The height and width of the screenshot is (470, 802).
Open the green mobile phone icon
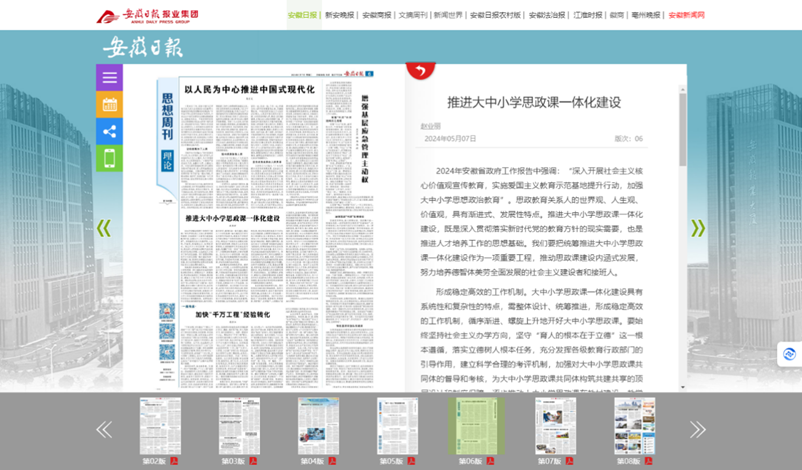tap(109, 158)
